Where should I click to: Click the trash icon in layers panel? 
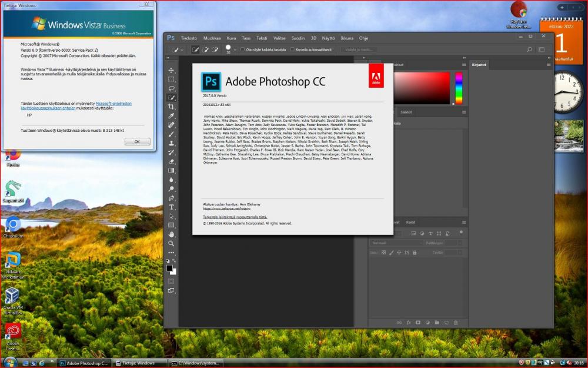pos(456,323)
